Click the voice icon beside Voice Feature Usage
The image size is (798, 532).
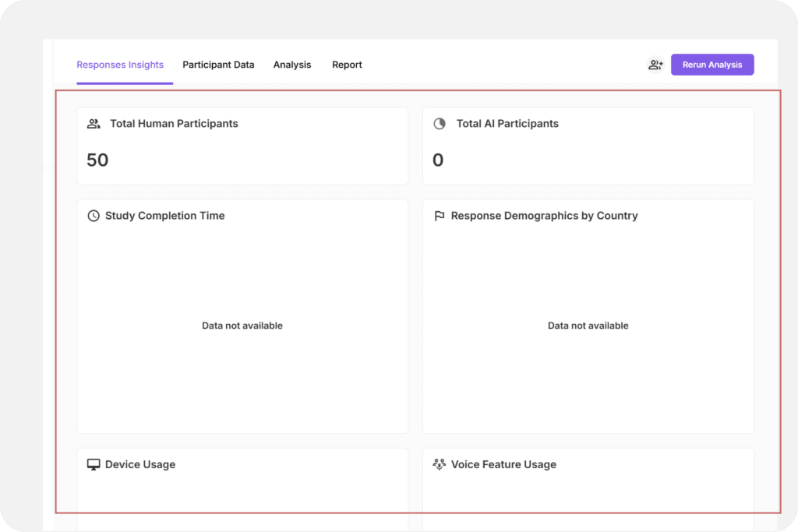point(440,464)
